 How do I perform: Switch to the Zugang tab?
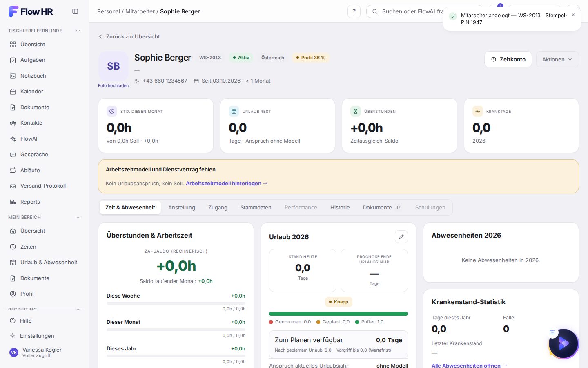tap(218, 208)
